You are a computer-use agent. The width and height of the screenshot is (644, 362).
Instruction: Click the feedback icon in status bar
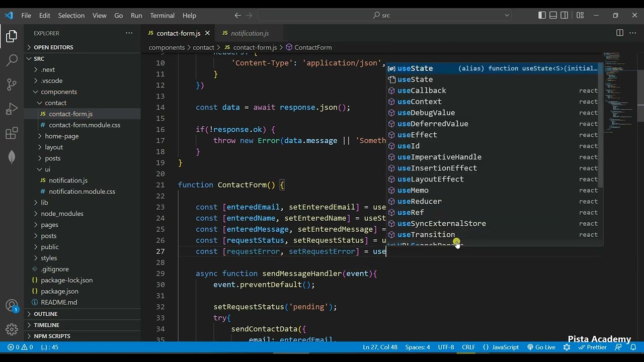click(x=618, y=347)
